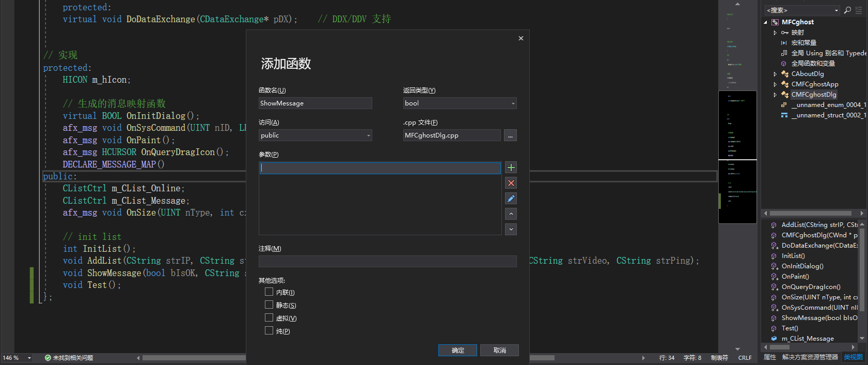The height and width of the screenshot is (365, 868).
Task: Click the CRLF line ending indicator
Action: point(745,358)
